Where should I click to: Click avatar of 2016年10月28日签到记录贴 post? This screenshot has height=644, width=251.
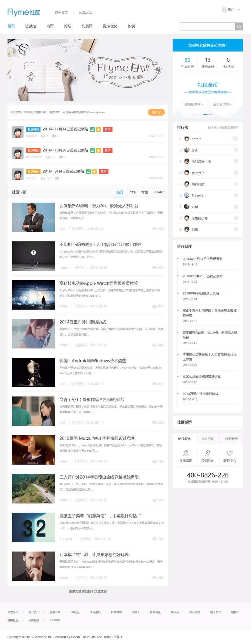[x=18, y=153]
